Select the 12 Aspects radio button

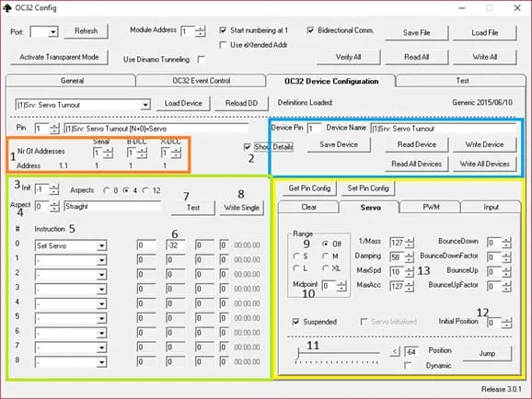[x=145, y=191]
